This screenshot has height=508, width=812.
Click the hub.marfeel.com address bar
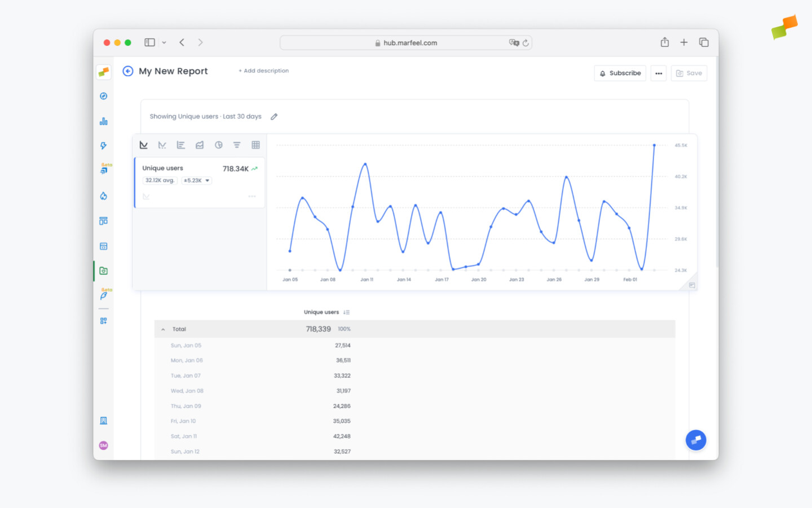click(x=405, y=43)
